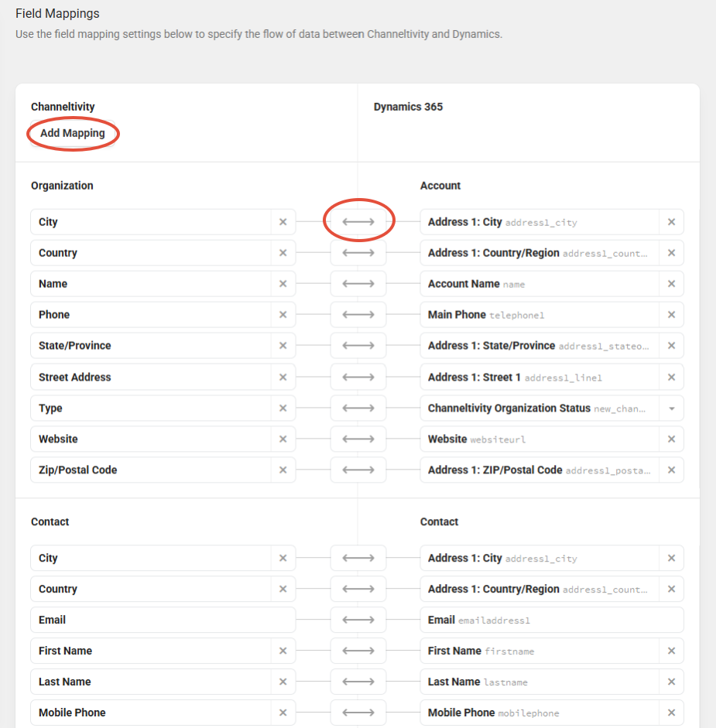
Task: Clear the Contact Last Name field
Action: point(283,682)
